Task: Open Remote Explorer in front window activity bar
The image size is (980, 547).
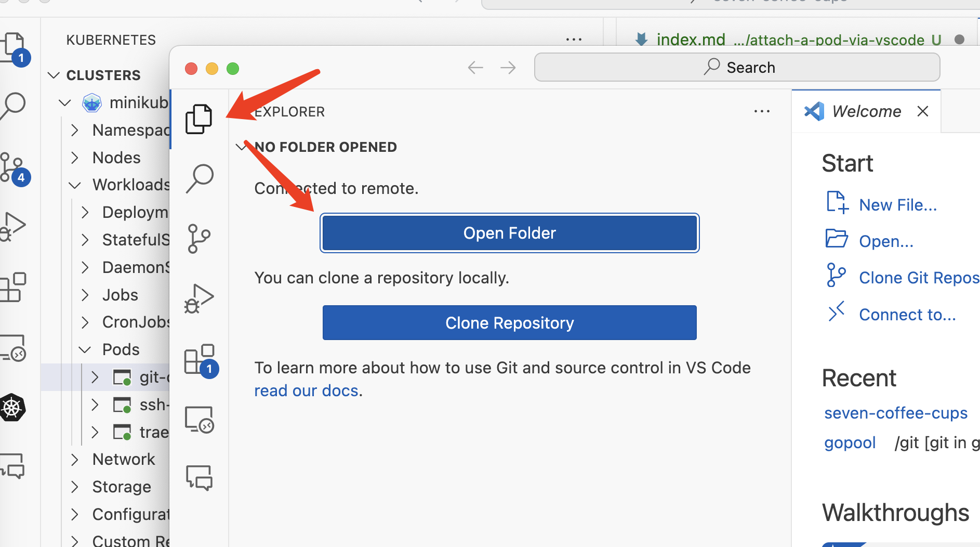Action: coord(199,419)
